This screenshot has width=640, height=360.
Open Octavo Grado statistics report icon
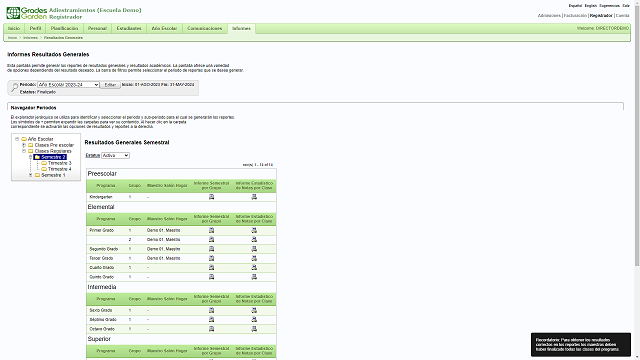point(254,329)
